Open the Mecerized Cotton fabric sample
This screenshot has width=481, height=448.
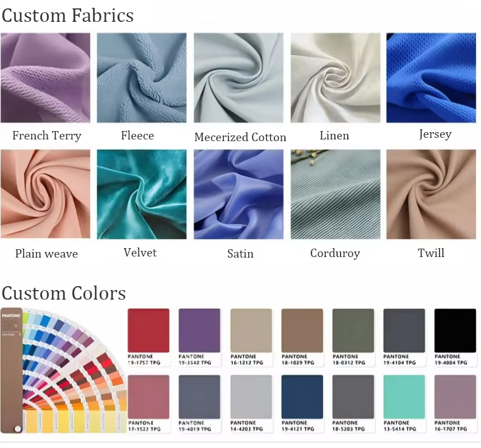(239, 78)
